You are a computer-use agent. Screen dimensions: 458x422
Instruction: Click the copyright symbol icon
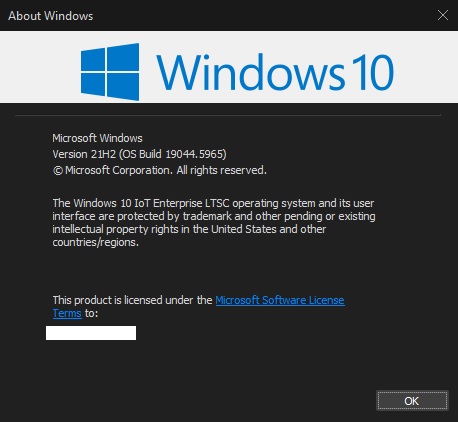point(58,171)
